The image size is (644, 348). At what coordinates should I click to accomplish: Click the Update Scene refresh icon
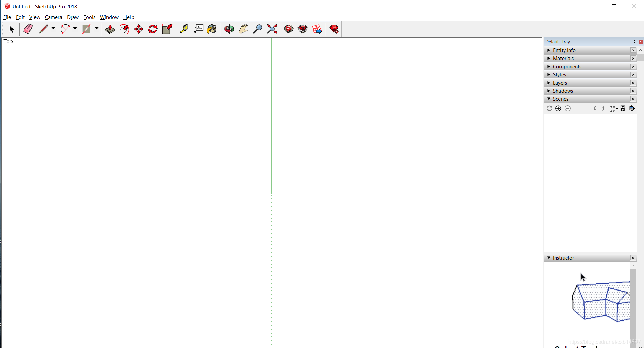click(x=549, y=108)
